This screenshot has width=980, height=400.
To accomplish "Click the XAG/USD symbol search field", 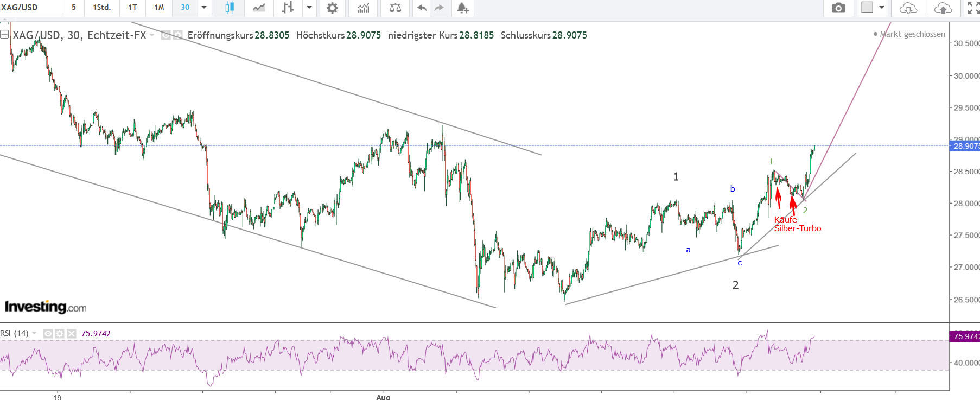I will [31, 8].
